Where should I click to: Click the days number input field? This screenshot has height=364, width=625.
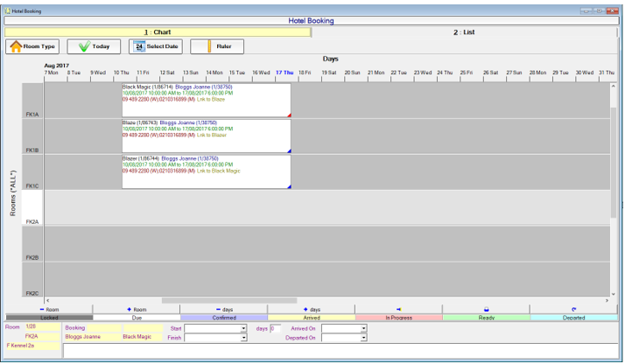(276, 329)
